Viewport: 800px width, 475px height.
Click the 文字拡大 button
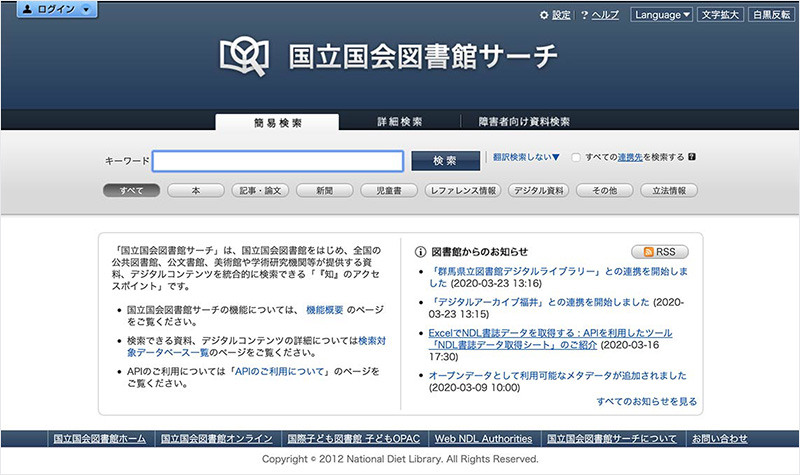720,15
